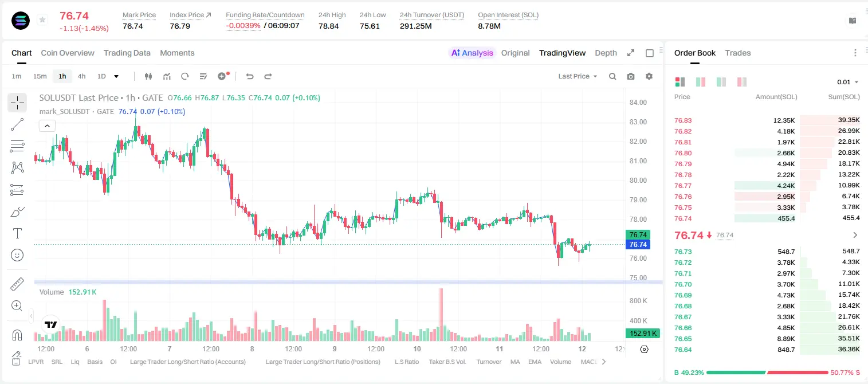This screenshot has height=384, width=868.
Task: Take a chart snapshot with camera icon
Action: pyautogui.click(x=631, y=76)
